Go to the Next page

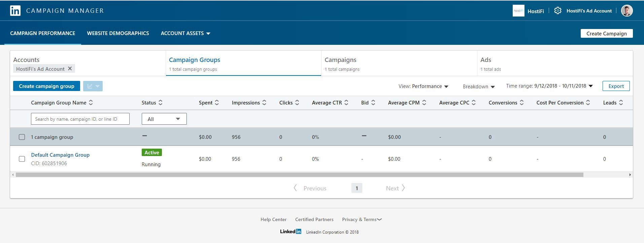point(396,188)
